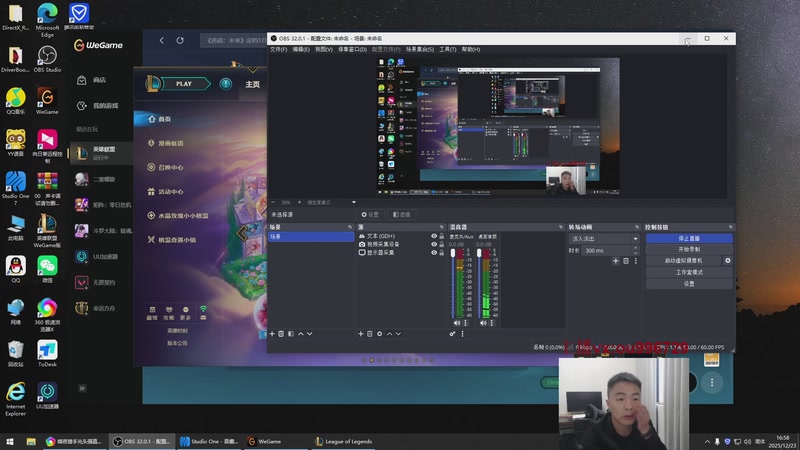Add a scene transition with plus icon
This screenshot has width=800, height=450.
coord(616,261)
